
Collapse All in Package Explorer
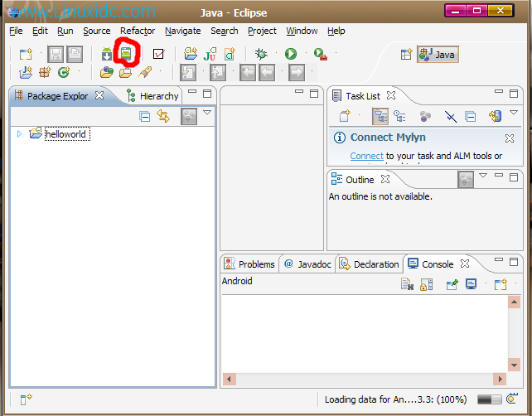tap(144, 117)
